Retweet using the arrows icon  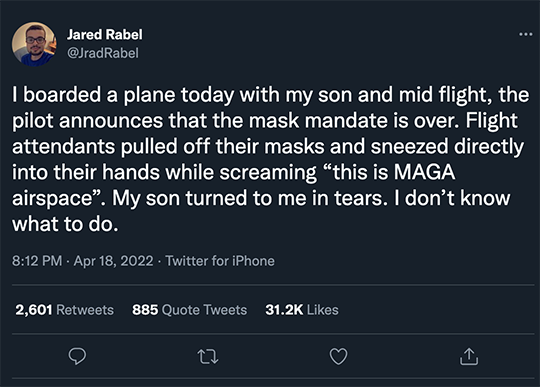(x=208, y=357)
